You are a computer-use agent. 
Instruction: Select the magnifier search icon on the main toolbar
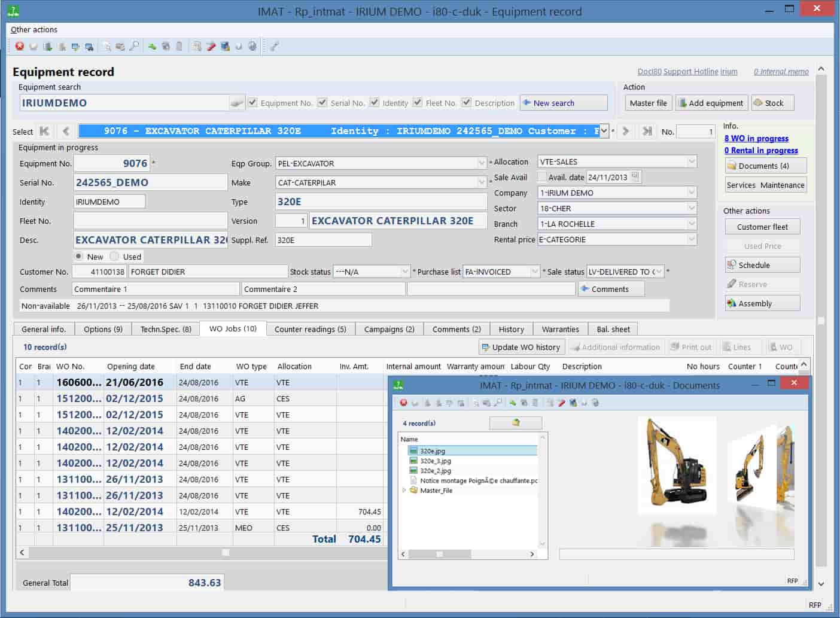point(135,46)
